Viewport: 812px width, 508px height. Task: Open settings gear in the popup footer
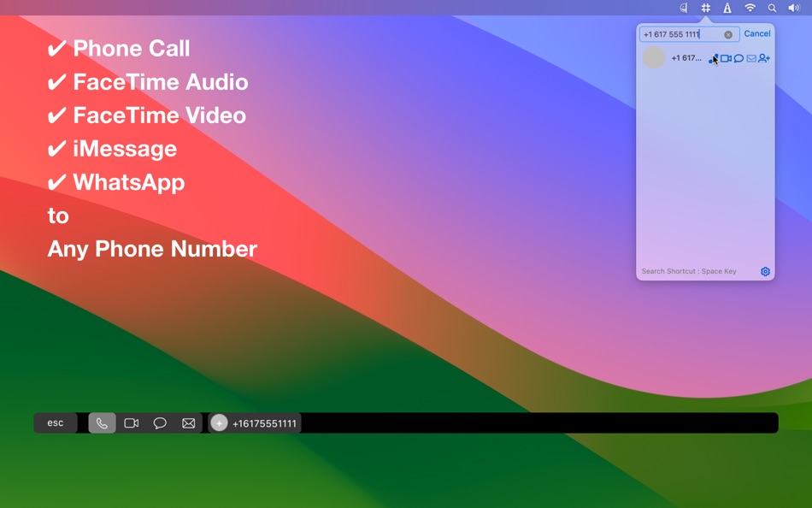coord(765,272)
